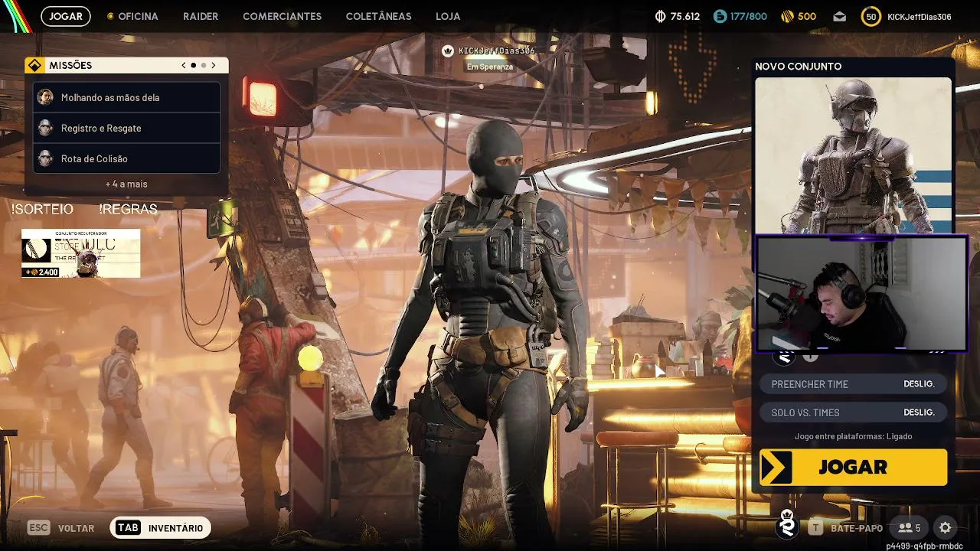Select the first missions page dot

[193, 65]
